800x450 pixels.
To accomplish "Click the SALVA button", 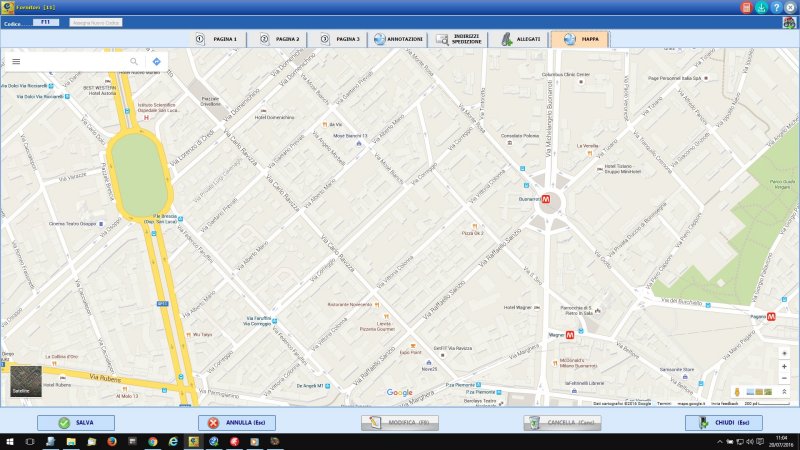I will 76,422.
